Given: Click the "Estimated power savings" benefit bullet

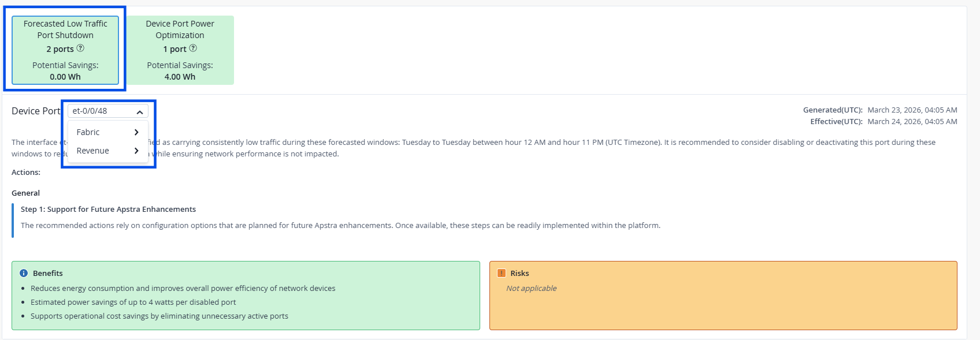Looking at the screenshot, I should [x=133, y=302].
